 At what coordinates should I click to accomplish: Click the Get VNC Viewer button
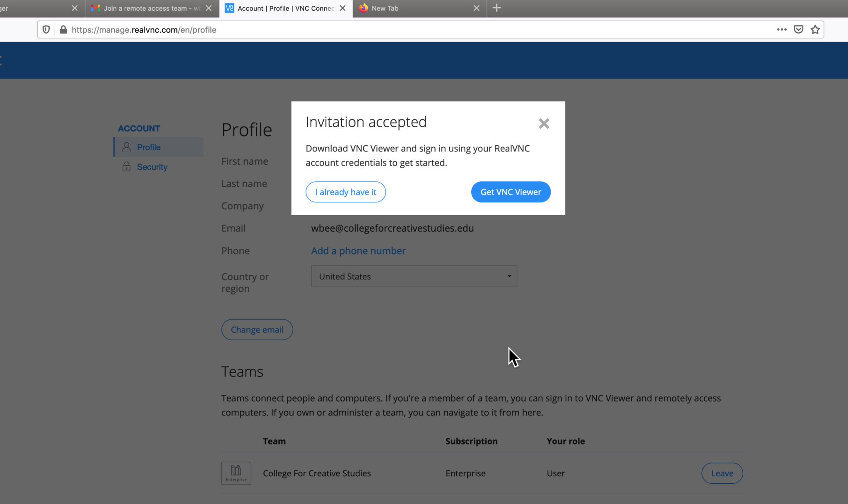click(511, 192)
